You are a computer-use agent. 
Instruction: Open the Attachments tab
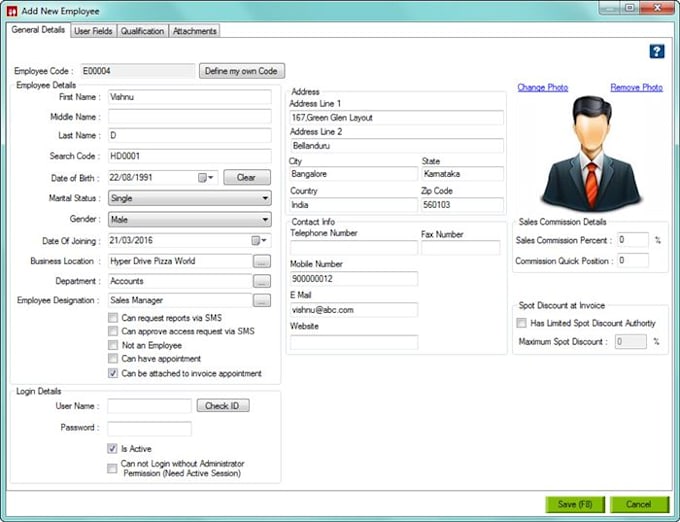click(194, 31)
